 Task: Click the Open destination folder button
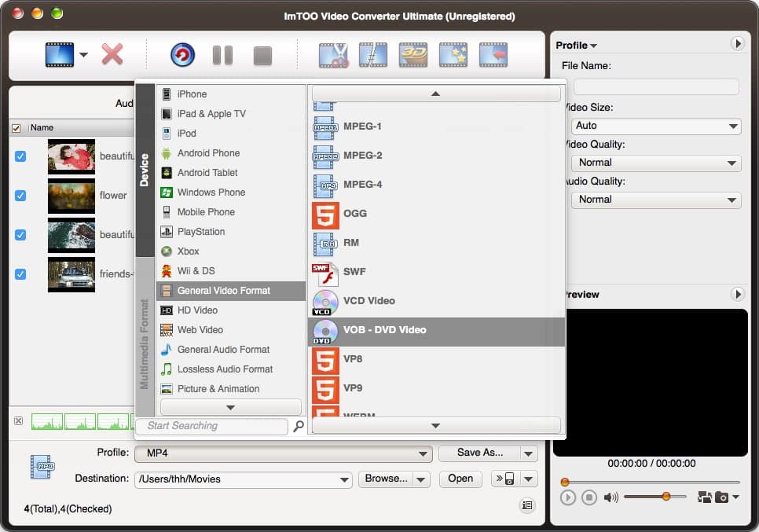[x=460, y=479]
